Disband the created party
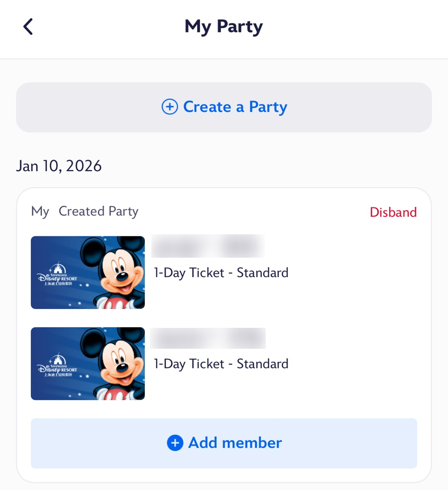 (x=393, y=212)
